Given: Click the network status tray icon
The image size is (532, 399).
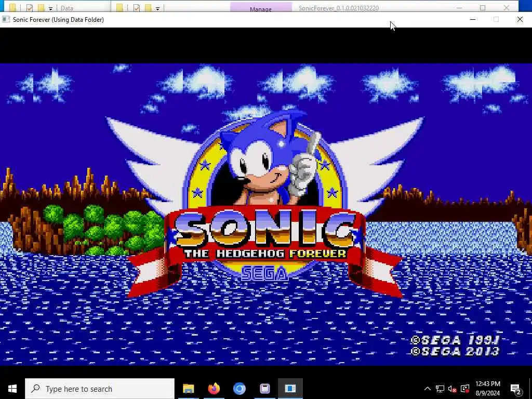Looking at the screenshot, I should pyautogui.click(x=440, y=389).
